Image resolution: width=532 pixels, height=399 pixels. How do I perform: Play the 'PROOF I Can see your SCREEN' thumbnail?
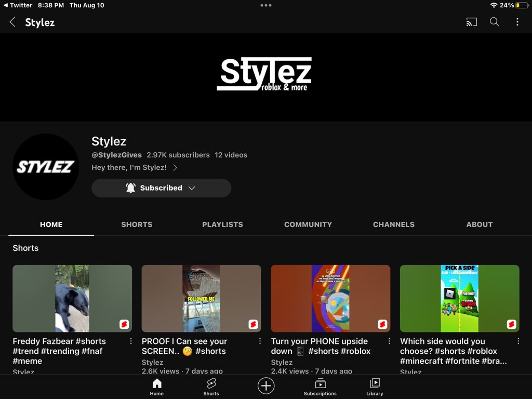pyautogui.click(x=201, y=299)
